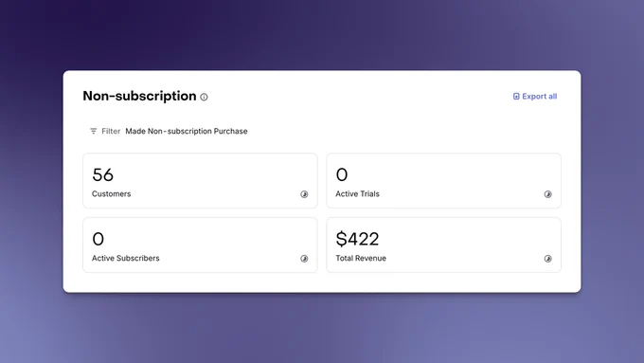Open the Filter label control
The image size is (644, 363).
coord(111,131)
